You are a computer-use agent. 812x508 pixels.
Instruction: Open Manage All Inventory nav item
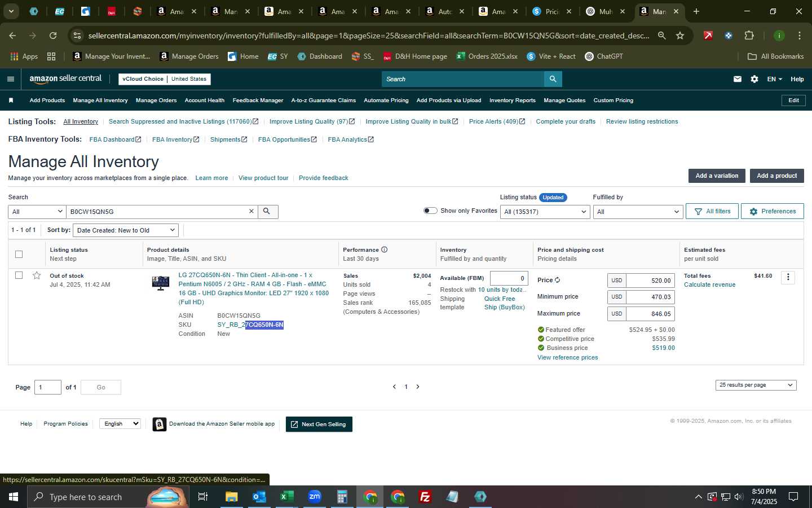tap(100, 100)
